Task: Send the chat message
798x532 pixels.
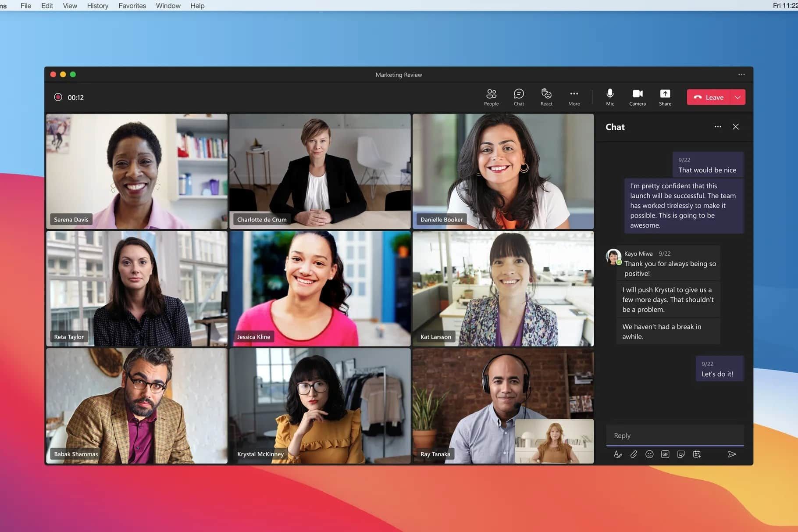Action: tap(732, 454)
